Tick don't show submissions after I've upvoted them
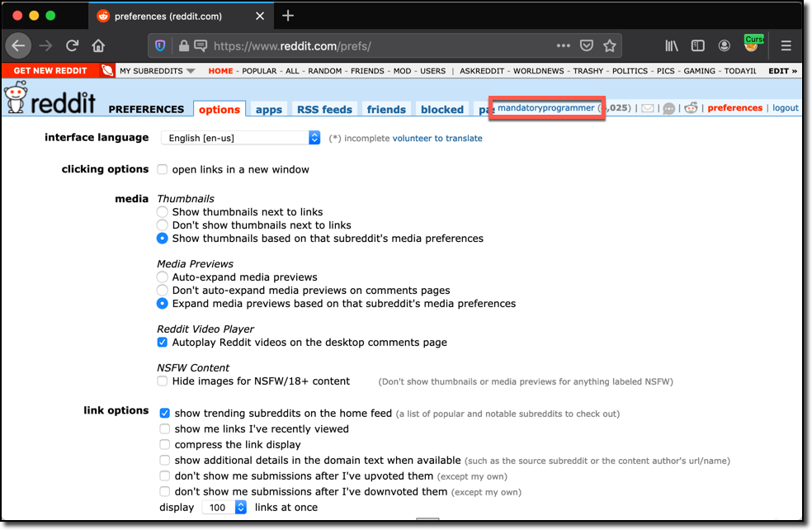 click(x=165, y=476)
